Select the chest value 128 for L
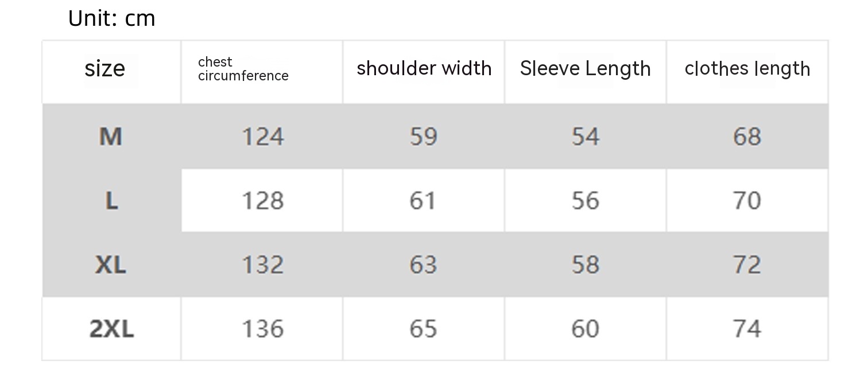 (x=262, y=201)
